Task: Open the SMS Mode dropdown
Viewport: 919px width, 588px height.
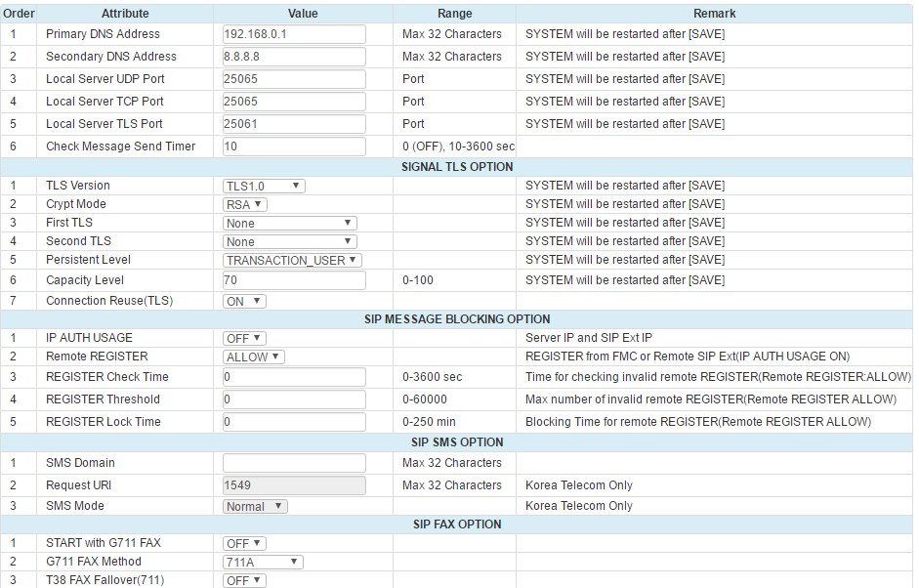Action: point(255,506)
